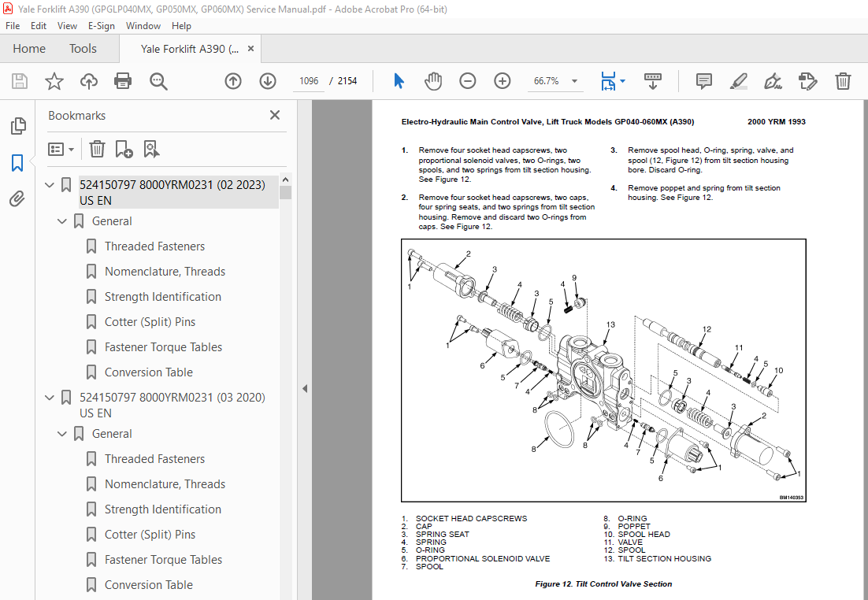Click the Save file icon
Screen dimensions: 868x600
[x=20, y=81]
